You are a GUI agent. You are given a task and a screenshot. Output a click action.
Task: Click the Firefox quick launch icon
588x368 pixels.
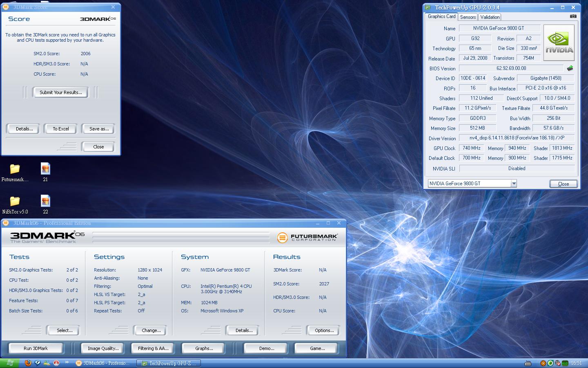[x=28, y=363]
